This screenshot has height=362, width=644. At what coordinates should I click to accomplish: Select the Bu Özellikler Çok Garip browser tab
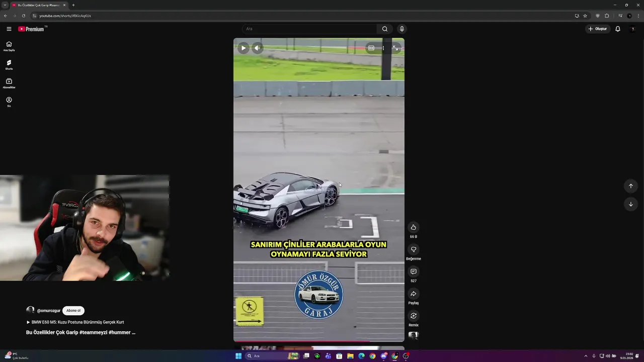pos(38,5)
